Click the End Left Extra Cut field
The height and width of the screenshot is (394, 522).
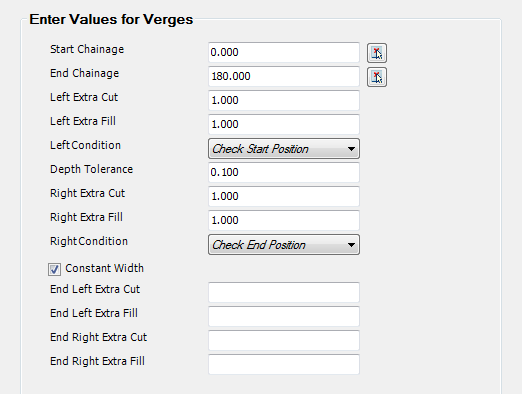[284, 292]
